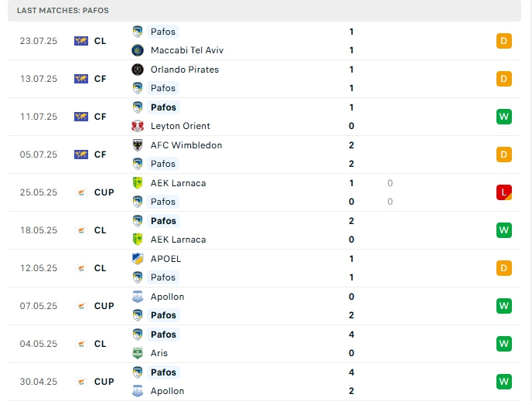This screenshot has width=532, height=401.
Task: Click the Aris team logo
Action: pos(138,353)
